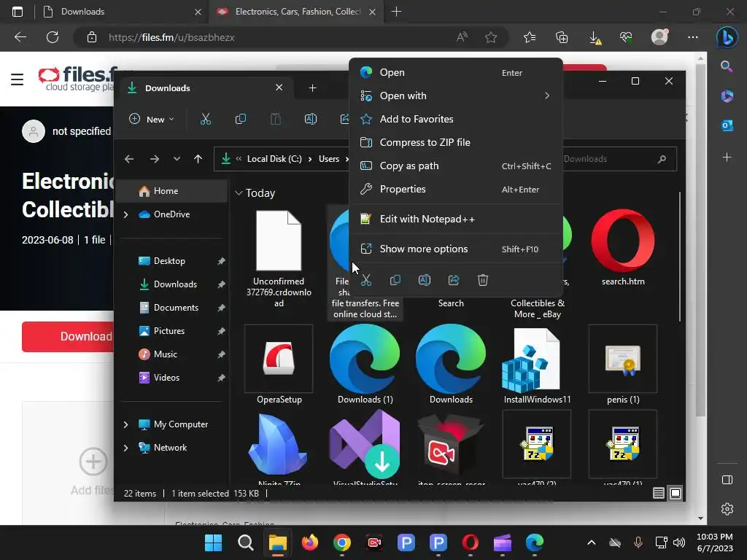Viewport: 747px width, 560px height.
Task: Add new File Explorer tab
Action: click(312, 88)
